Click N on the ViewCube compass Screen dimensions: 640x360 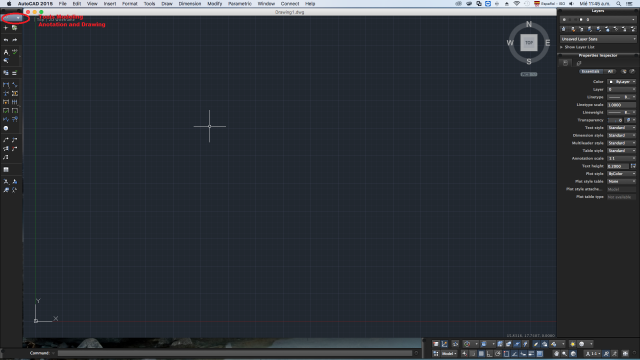(529, 24)
